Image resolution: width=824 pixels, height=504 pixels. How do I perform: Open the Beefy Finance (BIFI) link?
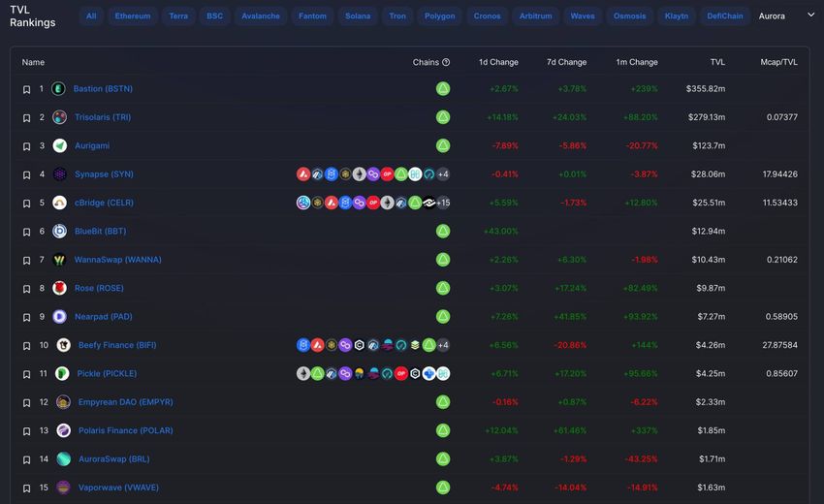point(117,345)
